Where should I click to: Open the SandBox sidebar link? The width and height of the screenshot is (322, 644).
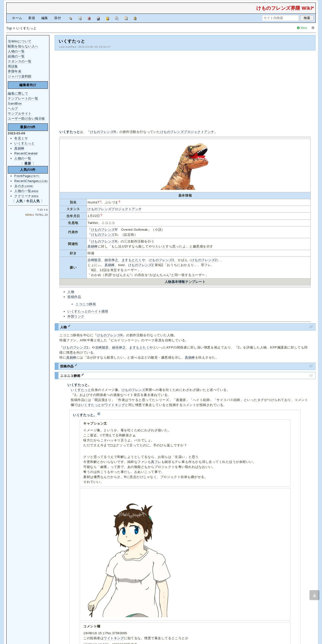pos(15,104)
